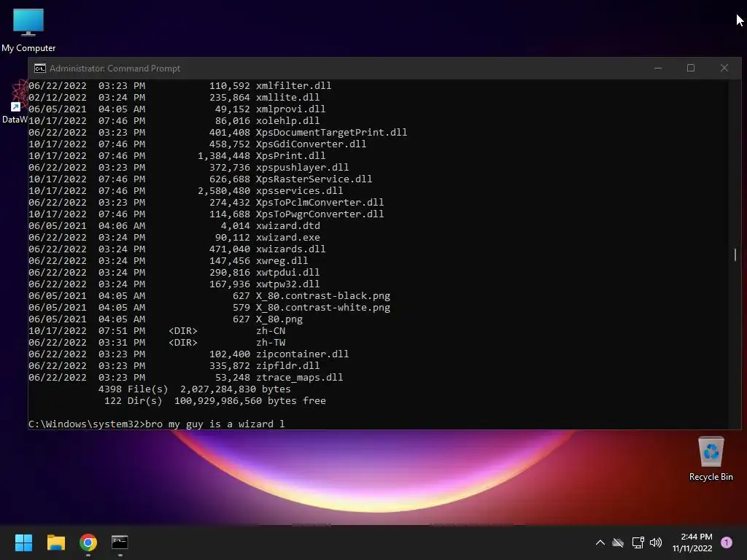Click X_80.contrast-white.png in the listing
Screen dimensions: 747x560
tap(323, 307)
